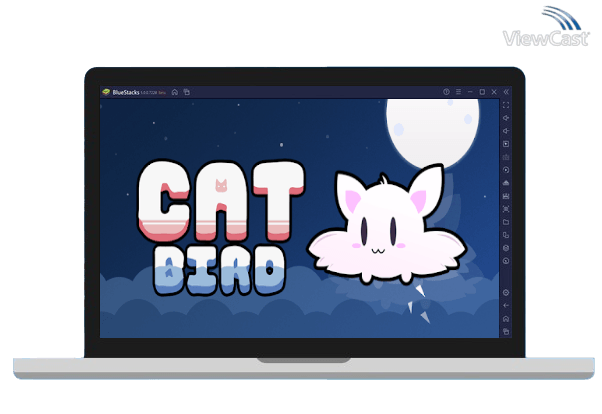Open recent apps icon in sidebar

506,331
